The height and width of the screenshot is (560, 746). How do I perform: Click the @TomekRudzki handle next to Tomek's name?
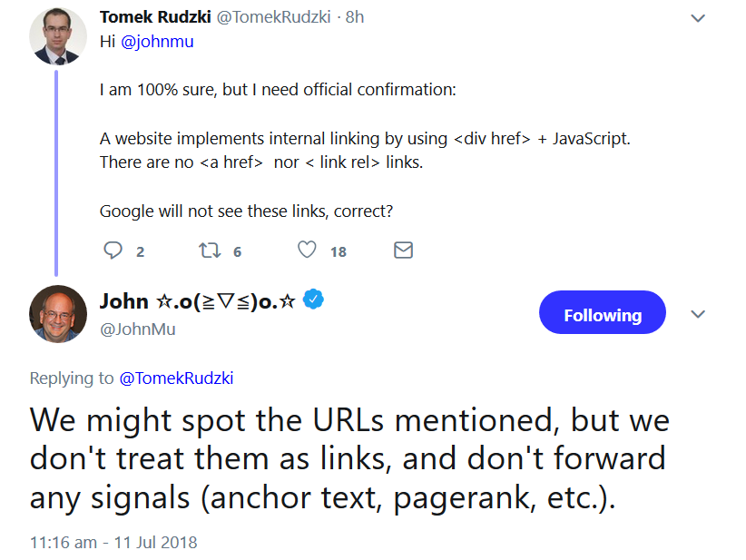pos(276,16)
